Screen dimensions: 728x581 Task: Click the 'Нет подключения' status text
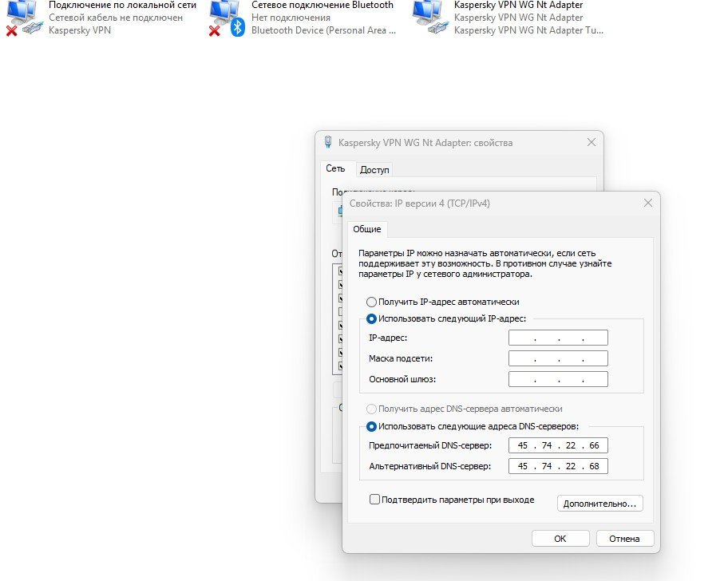click(x=291, y=18)
